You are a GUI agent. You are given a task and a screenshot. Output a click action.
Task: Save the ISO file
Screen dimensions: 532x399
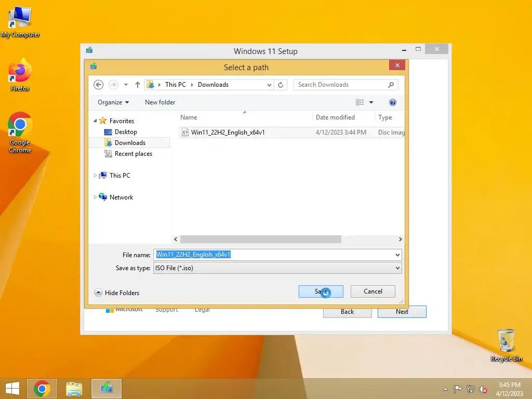(321, 291)
